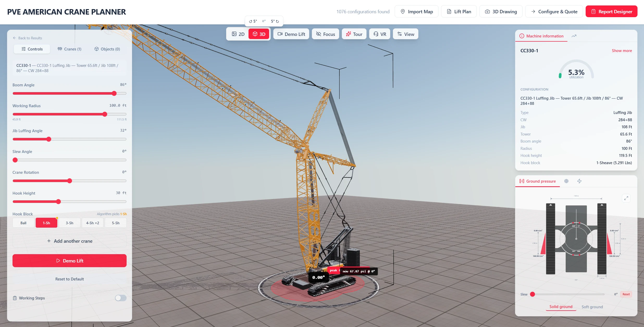The height and width of the screenshot is (327, 644).
Task: Reset the ground pressure slew angle
Action: point(626,294)
